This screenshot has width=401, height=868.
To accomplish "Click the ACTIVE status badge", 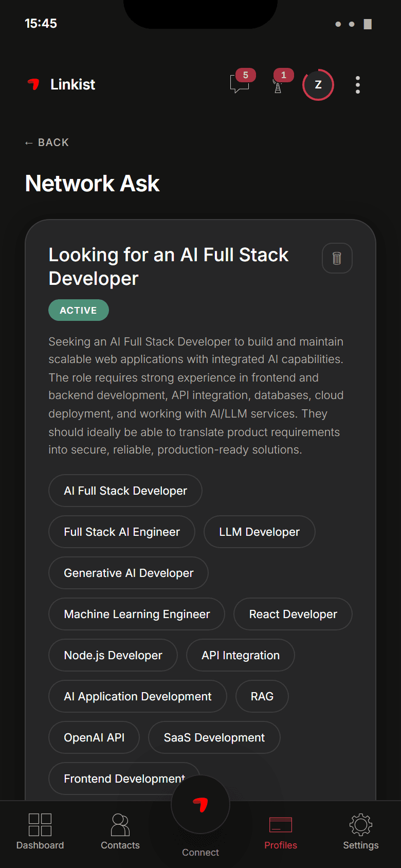I will click(x=79, y=311).
